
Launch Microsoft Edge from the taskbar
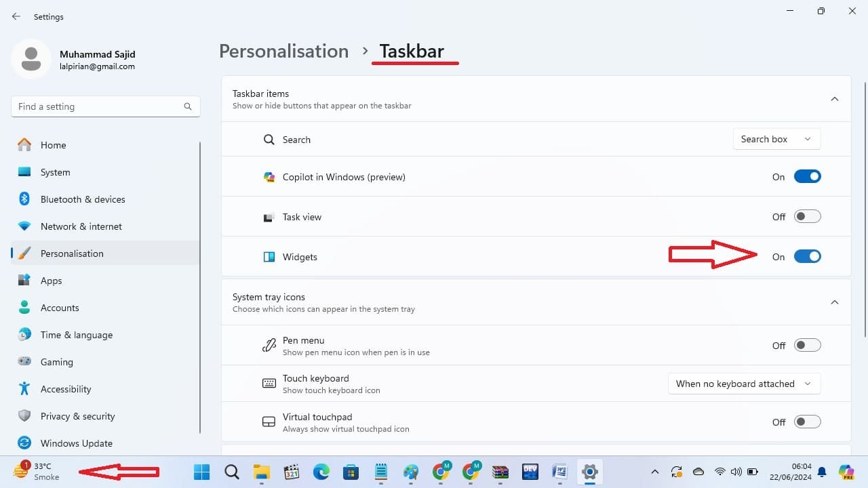pos(321,472)
